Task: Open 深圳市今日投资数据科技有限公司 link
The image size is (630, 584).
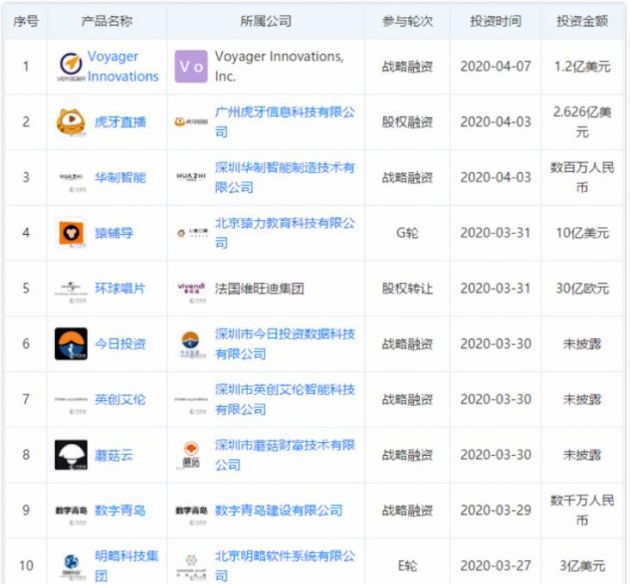Action: pos(285,344)
